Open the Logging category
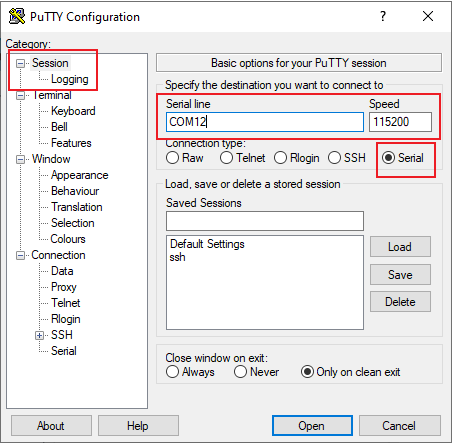 tap(70, 79)
